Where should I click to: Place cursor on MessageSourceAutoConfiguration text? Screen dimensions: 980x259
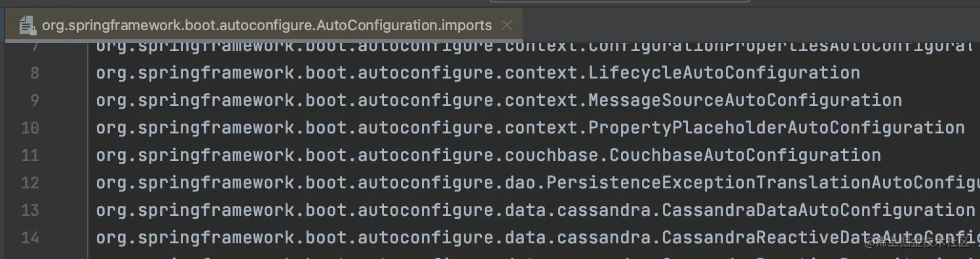[x=745, y=100]
